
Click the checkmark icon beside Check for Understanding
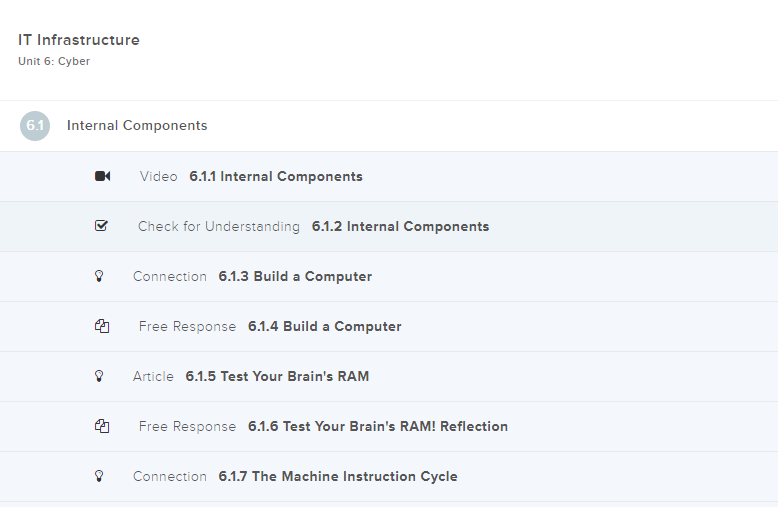tap(101, 226)
